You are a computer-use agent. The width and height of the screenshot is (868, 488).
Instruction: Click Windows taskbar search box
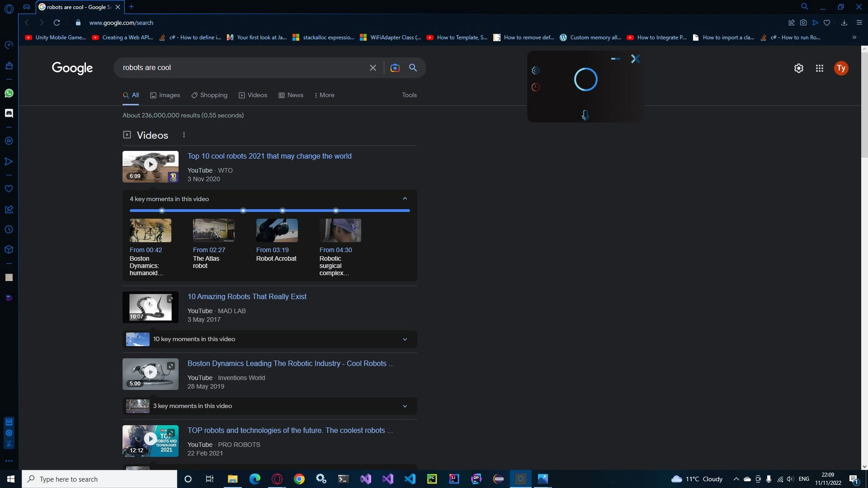pos(99,479)
